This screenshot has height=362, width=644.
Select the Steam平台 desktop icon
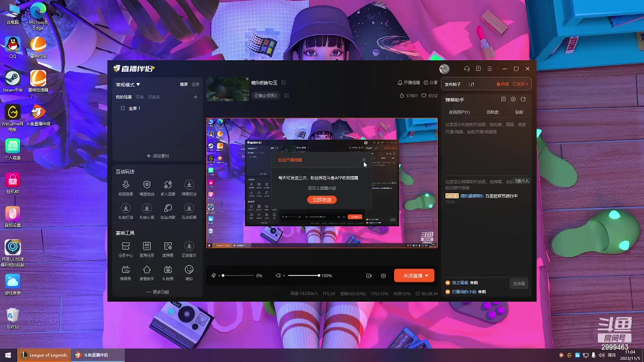(13, 81)
